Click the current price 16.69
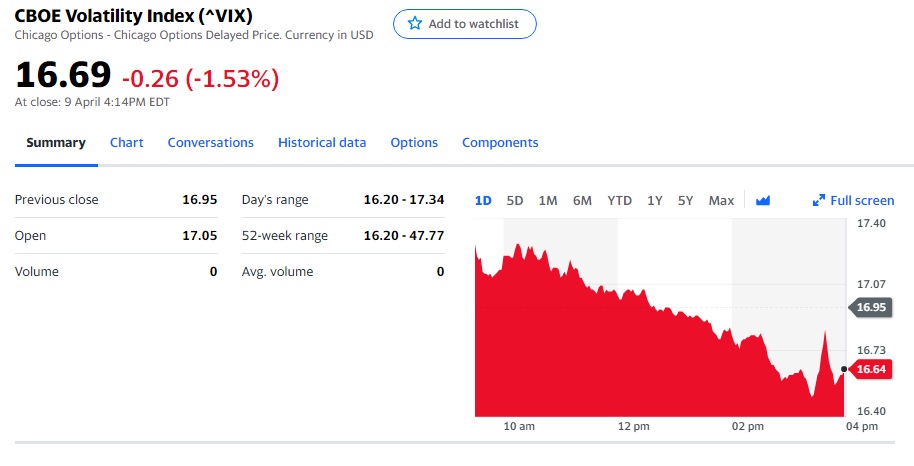This screenshot has height=466, width=914. coord(63,75)
